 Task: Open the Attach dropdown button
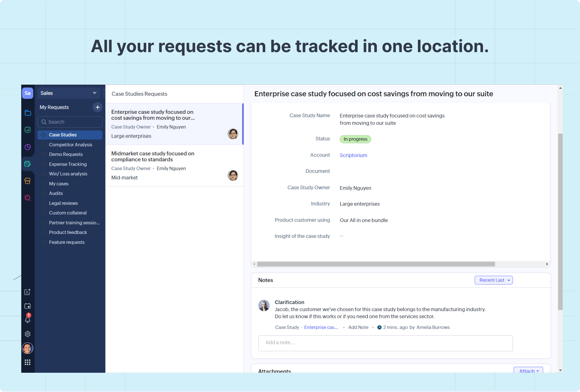[528, 370]
